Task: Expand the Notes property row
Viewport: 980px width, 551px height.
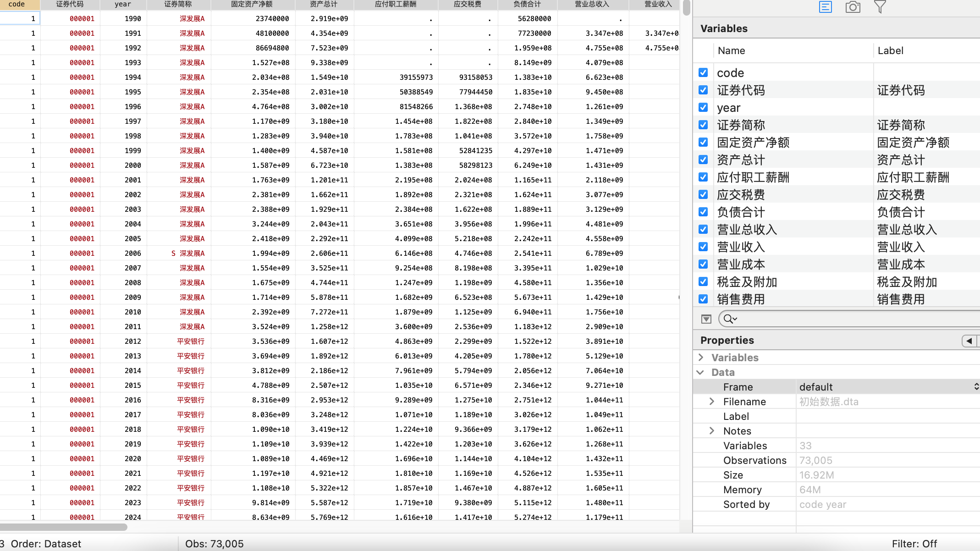Action: [711, 431]
